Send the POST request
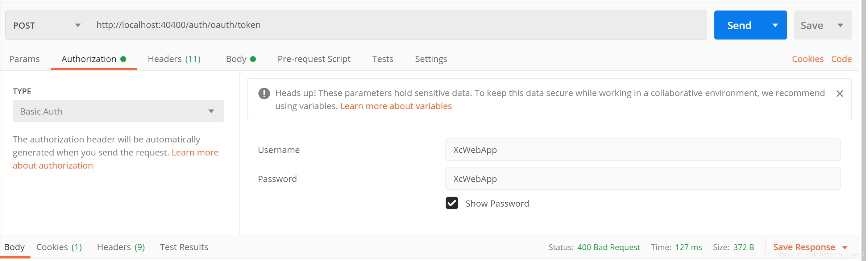 (739, 25)
